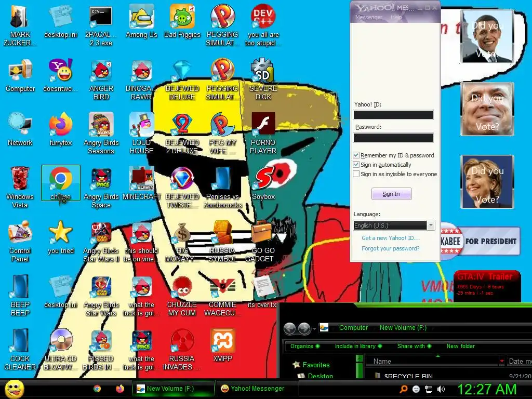Click Computer in the Explorer address path

[353, 328]
